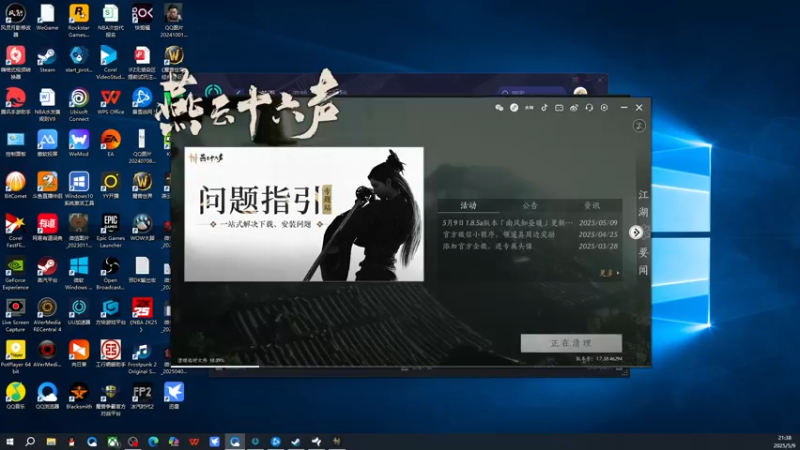Image resolution: width=800 pixels, height=450 pixels.
Task: Open the Steam desktop shortcut
Action: [x=47, y=59]
